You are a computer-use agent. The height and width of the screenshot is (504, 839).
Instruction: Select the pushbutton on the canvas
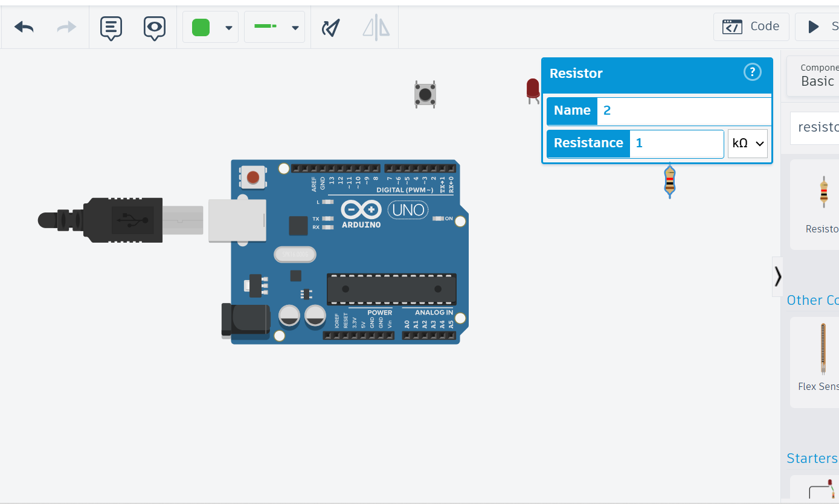click(425, 94)
